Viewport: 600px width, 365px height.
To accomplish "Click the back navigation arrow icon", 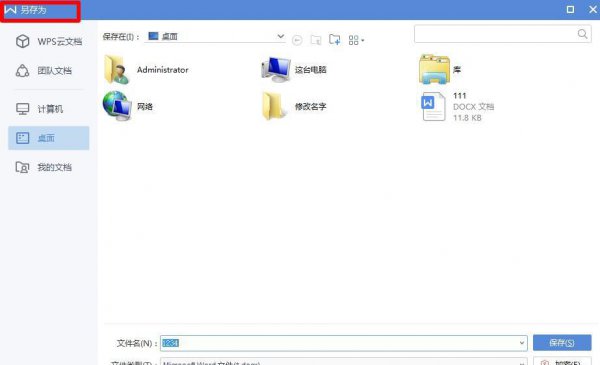I will pos(297,40).
